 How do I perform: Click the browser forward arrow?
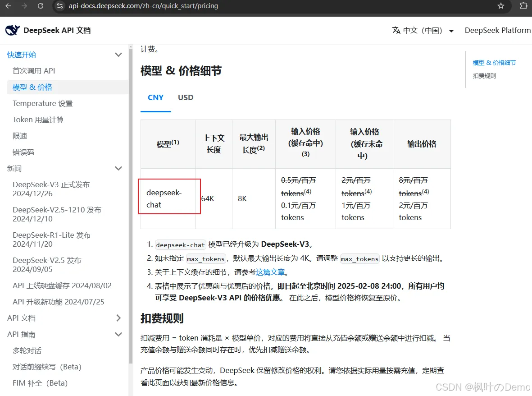24,6
